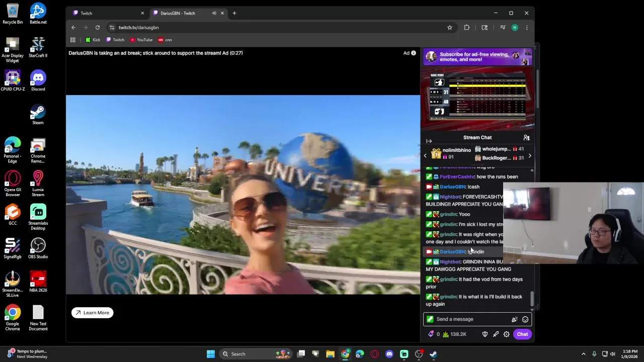Screen dimensions: 644x362
Task: Click nolimitbhino top gifter entry
Action: 451,153
